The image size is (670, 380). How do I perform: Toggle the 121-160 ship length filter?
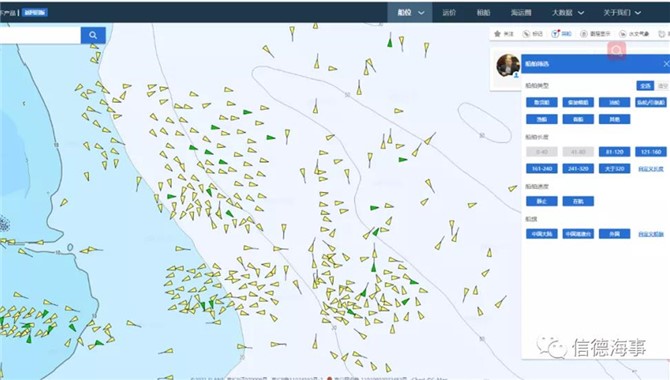pyautogui.click(x=651, y=152)
